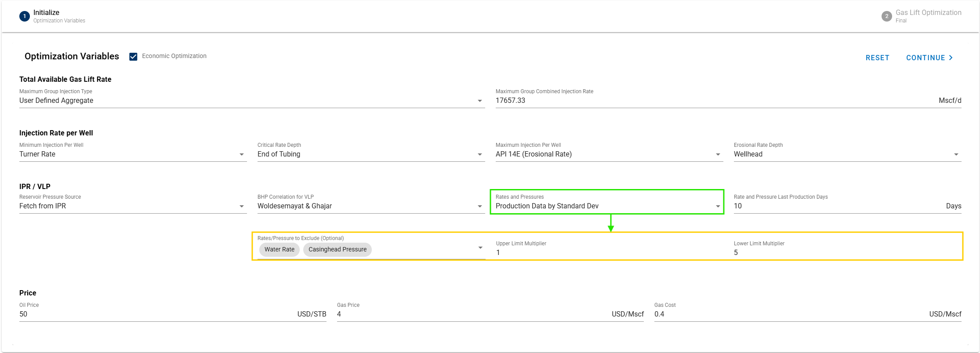The width and height of the screenshot is (980, 353).
Task: Open Erosional Rate Depth dropdown
Action: 847,154
